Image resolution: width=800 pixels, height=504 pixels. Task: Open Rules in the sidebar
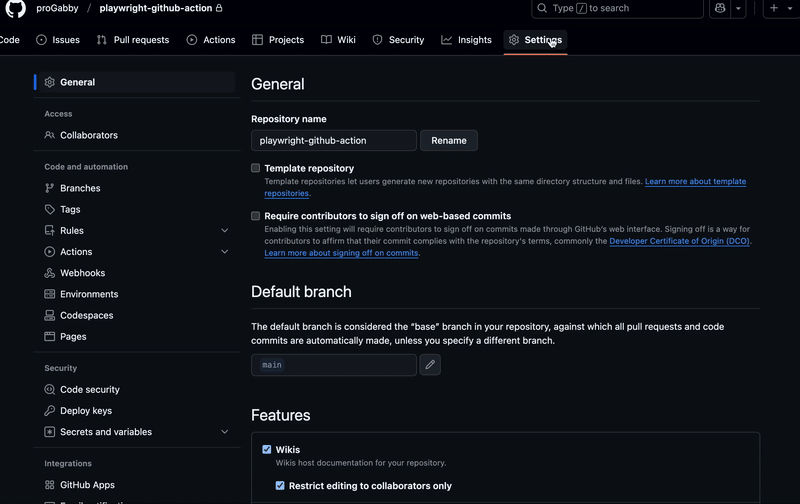[72, 231]
